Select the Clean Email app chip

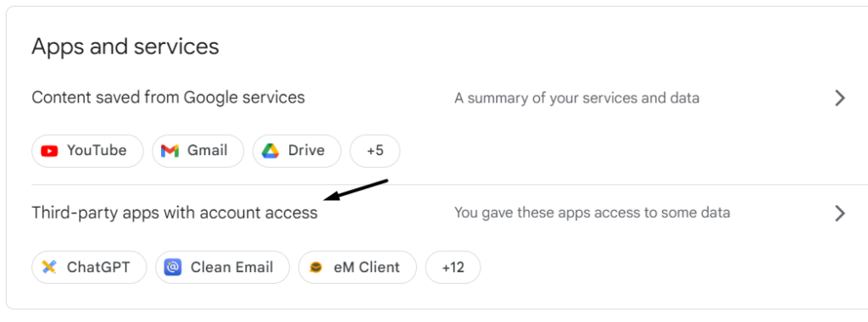click(223, 268)
